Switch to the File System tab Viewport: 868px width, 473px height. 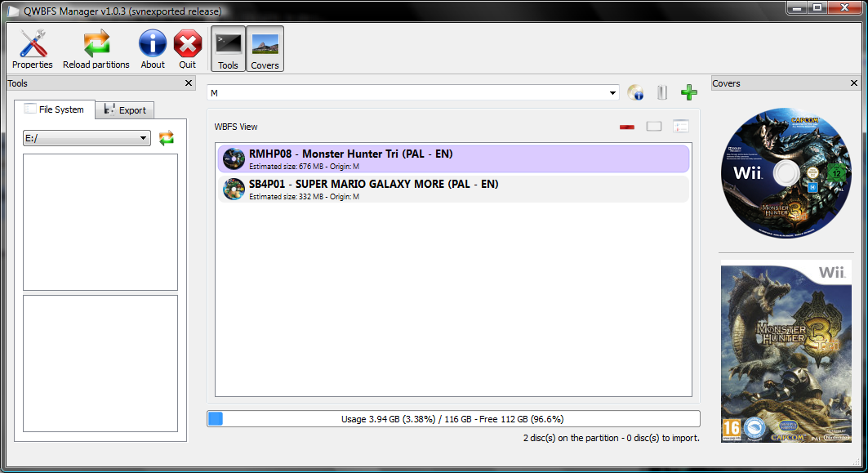click(x=54, y=109)
